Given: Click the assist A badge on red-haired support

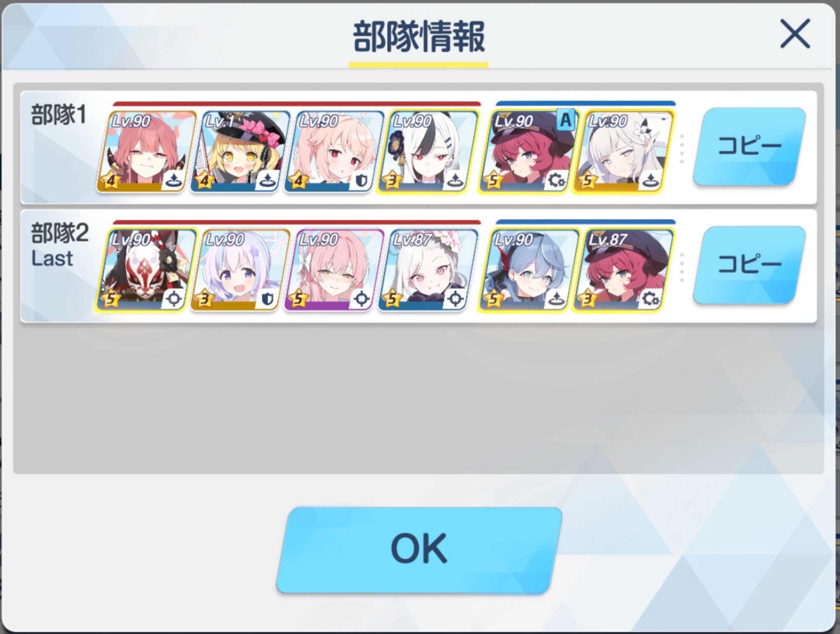Looking at the screenshot, I should (x=565, y=120).
